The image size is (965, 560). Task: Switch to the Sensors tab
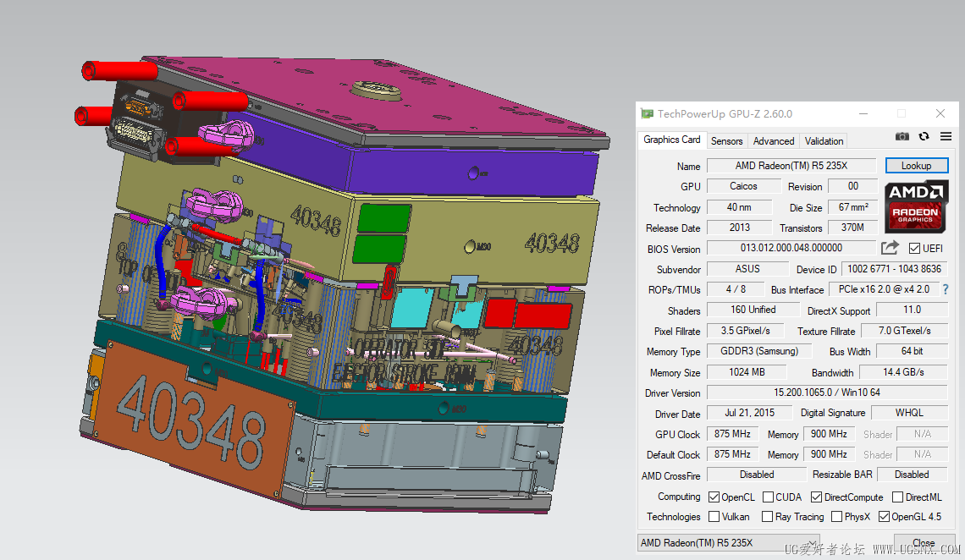coord(727,140)
